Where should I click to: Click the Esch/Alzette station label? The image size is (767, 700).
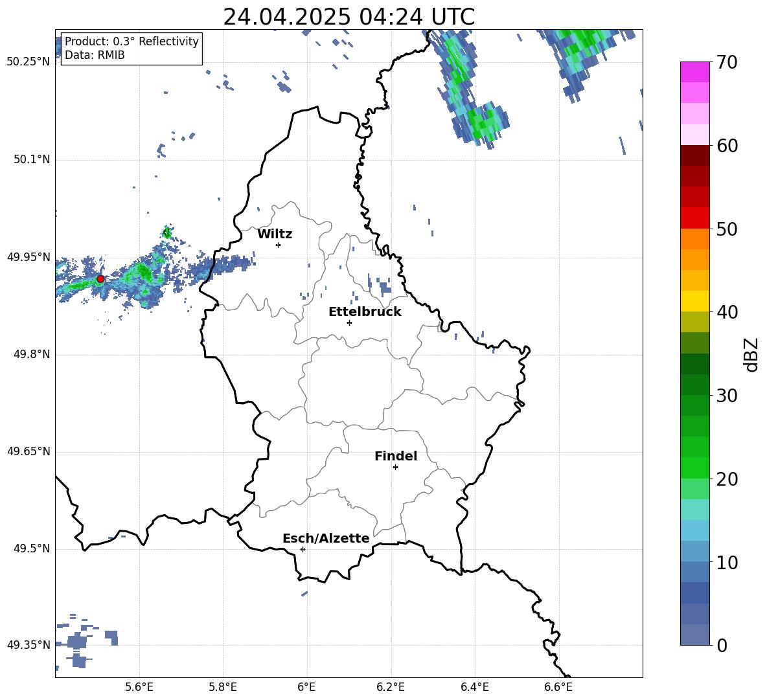[x=326, y=538]
